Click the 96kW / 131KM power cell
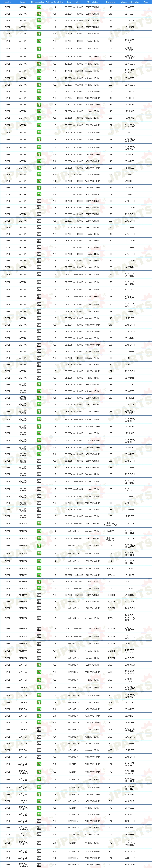 92,658
